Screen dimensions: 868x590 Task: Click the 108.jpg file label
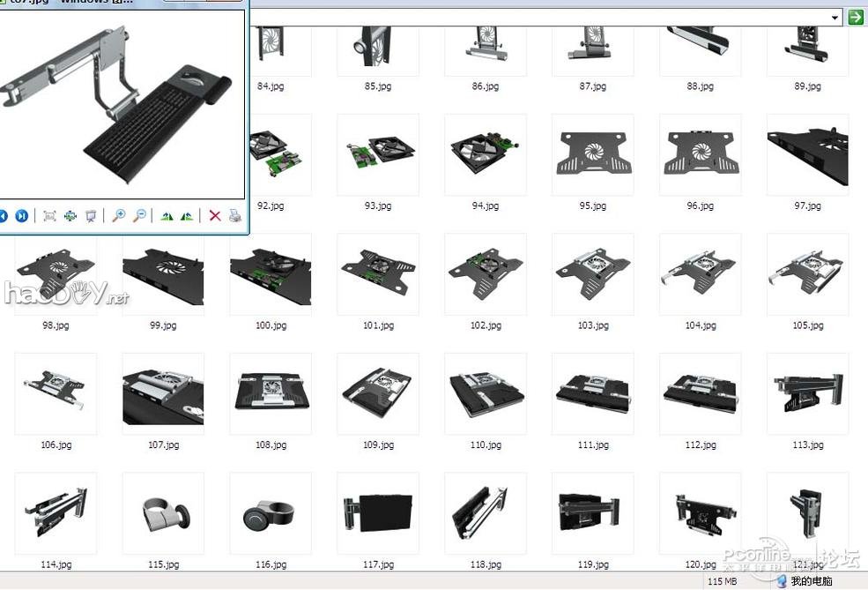point(271,445)
